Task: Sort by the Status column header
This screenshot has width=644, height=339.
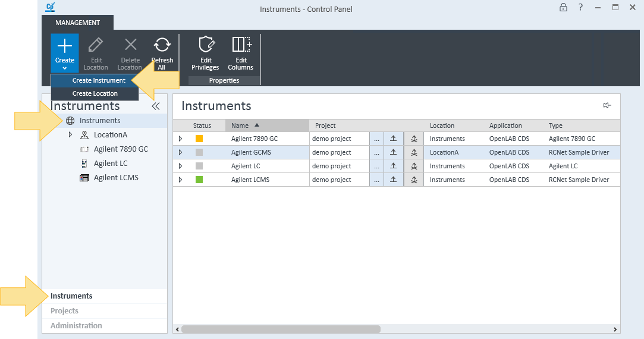Action: (202, 125)
